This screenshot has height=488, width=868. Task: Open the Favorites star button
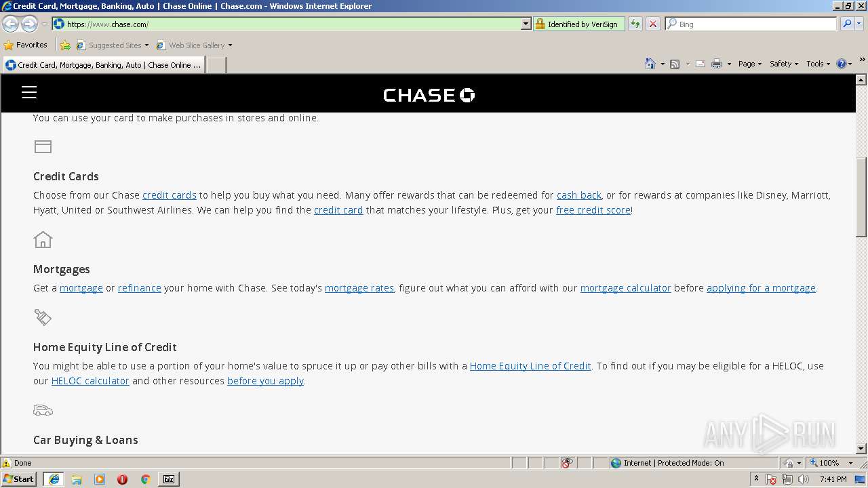click(25, 45)
